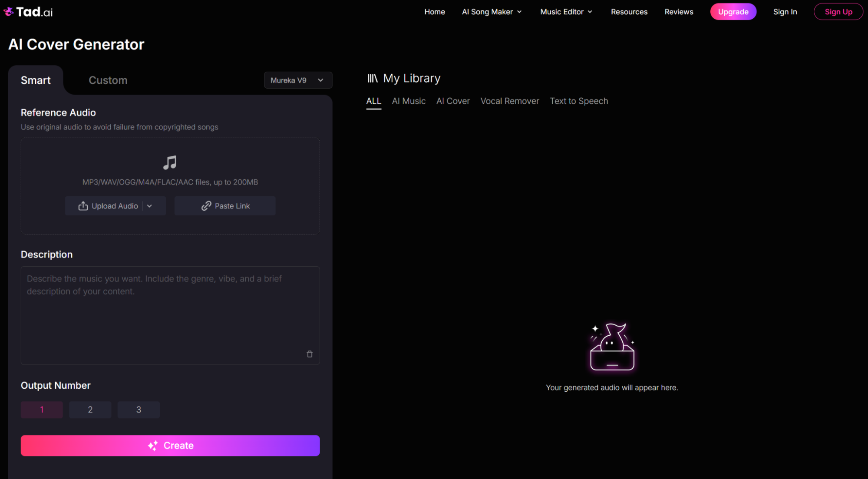Screen dimensions: 868x479
Task: Select the ALL library tab
Action: [373, 101]
